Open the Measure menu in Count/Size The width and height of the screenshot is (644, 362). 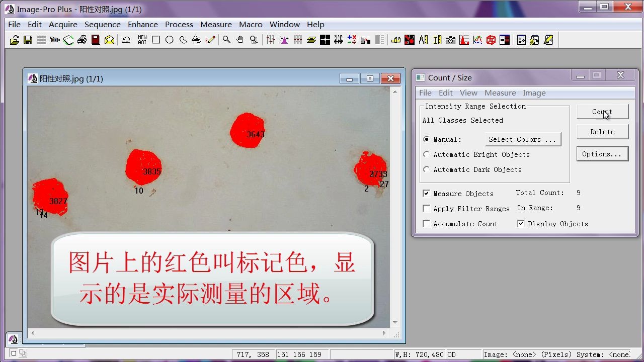500,93
